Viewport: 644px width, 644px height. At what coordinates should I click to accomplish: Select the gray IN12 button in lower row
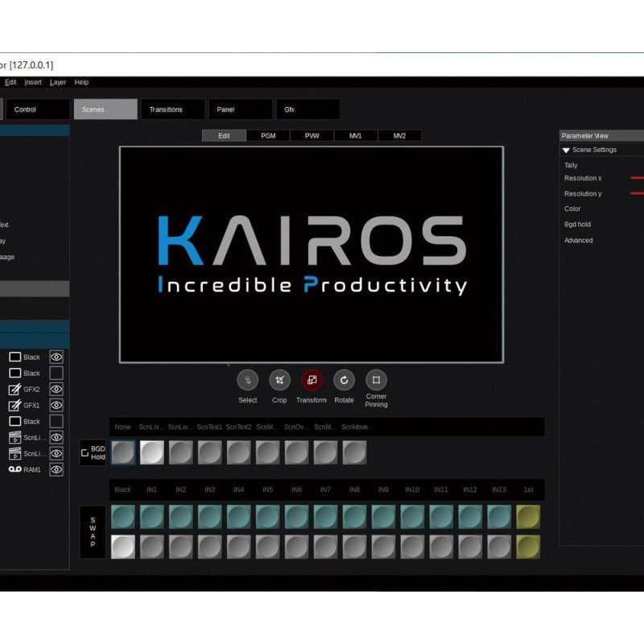tap(470, 547)
